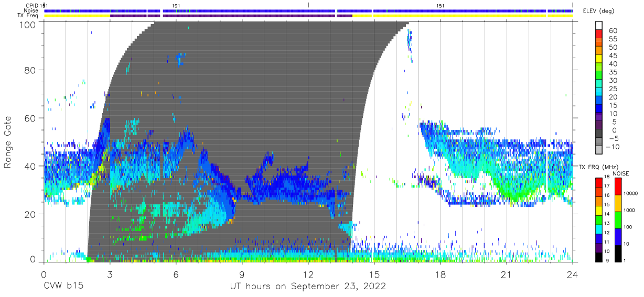This screenshot has width=644, height=297.
Task: Click the 'UT hours on September 23, 2022' axis title
Action: 308,286
